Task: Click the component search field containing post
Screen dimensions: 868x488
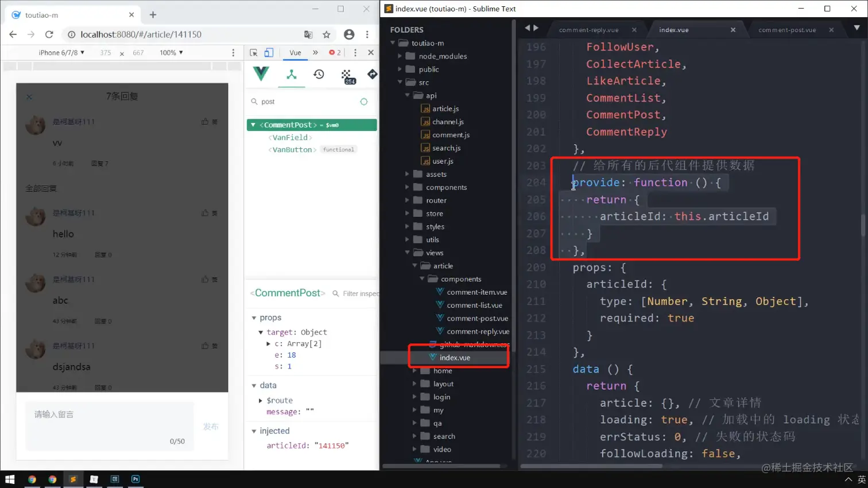Action: click(304, 102)
